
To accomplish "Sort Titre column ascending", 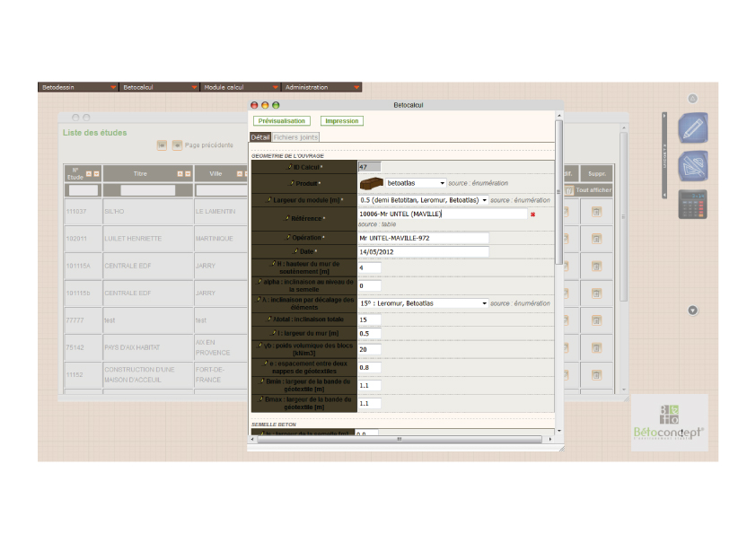I will point(180,173).
